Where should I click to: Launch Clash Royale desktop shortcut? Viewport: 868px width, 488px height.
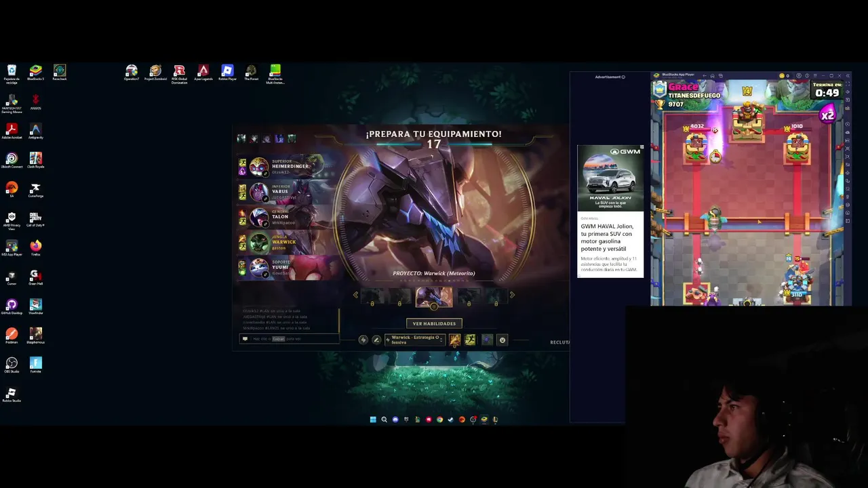pyautogui.click(x=36, y=160)
